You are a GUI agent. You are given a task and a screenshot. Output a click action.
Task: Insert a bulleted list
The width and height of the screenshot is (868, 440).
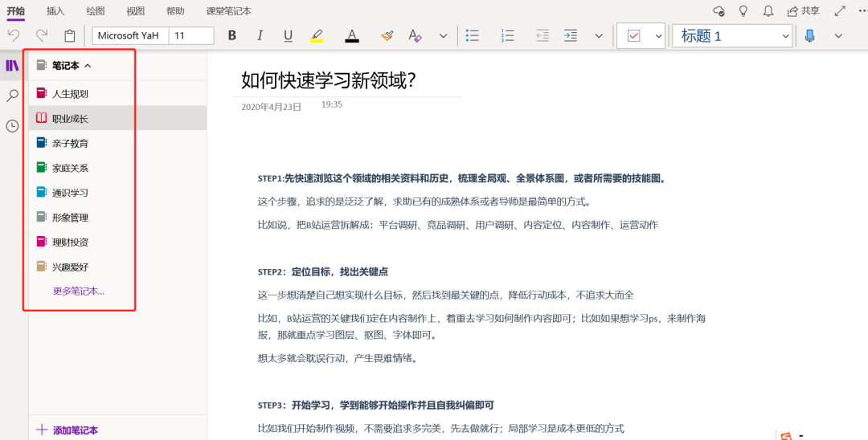473,36
